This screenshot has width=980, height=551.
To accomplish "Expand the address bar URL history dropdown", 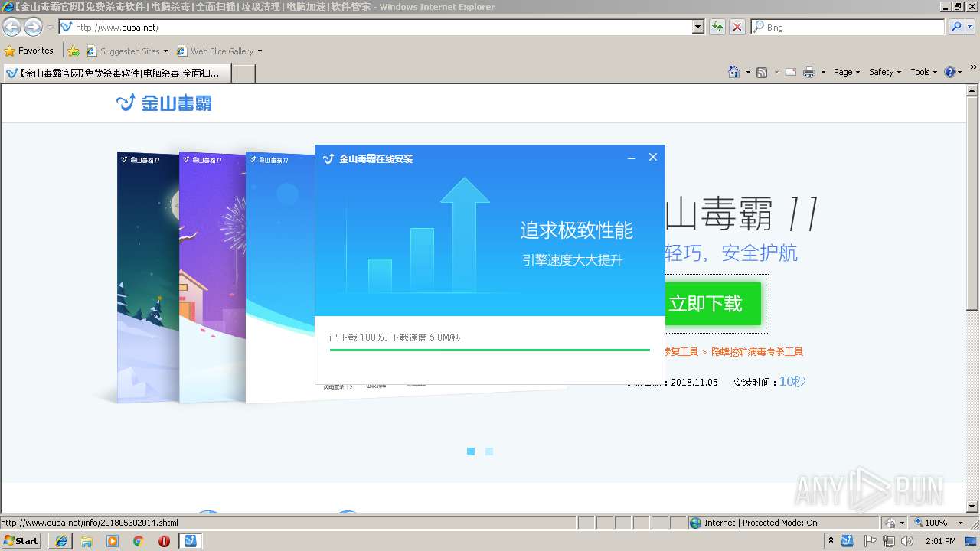I will point(697,27).
